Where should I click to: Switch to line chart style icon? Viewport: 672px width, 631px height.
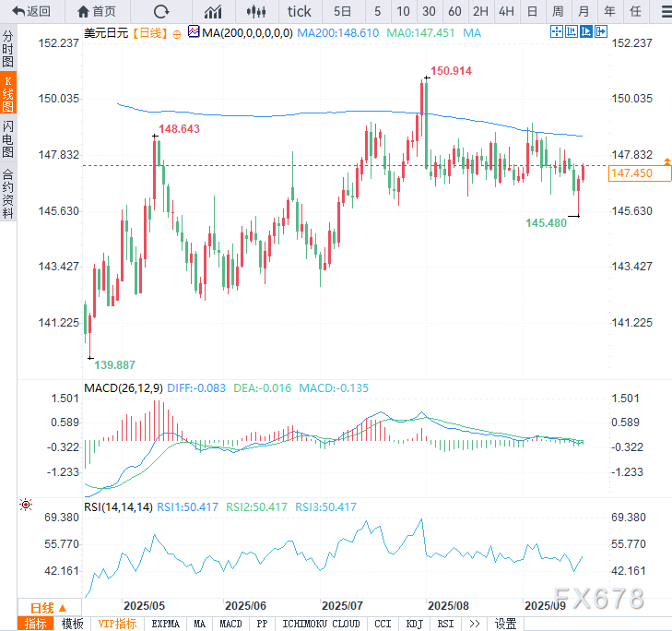213,11
